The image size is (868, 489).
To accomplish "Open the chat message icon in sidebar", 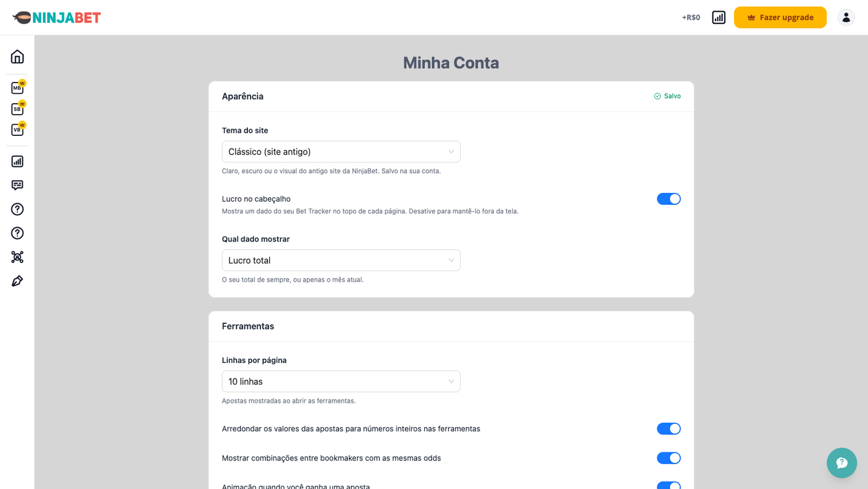I will coord(17,185).
